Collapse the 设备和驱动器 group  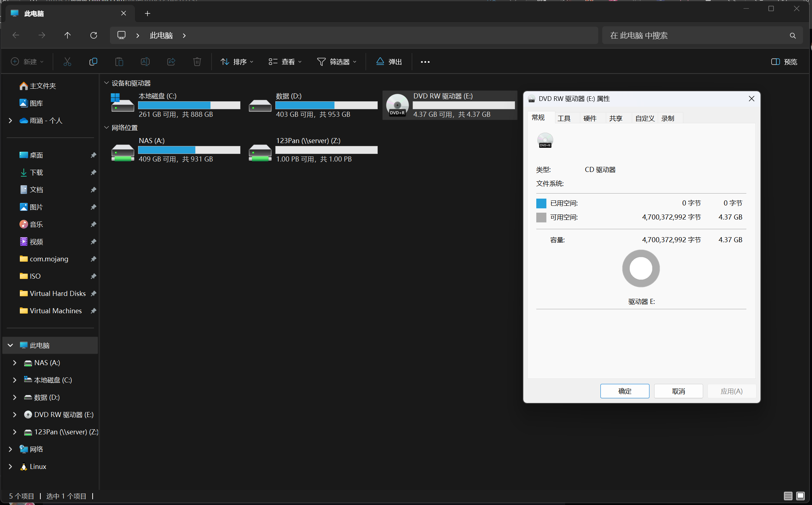(x=107, y=83)
